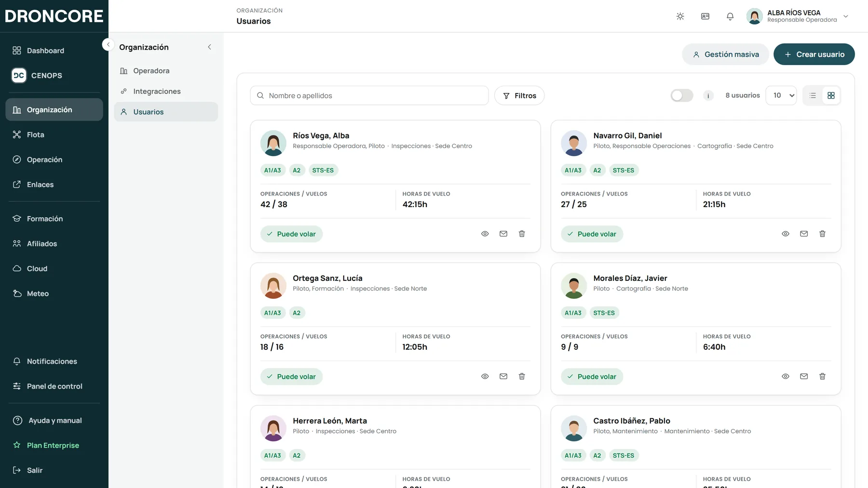Select Usuarios in Organización submenu
This screenshot has height=488, width=868.
[166, 112]
